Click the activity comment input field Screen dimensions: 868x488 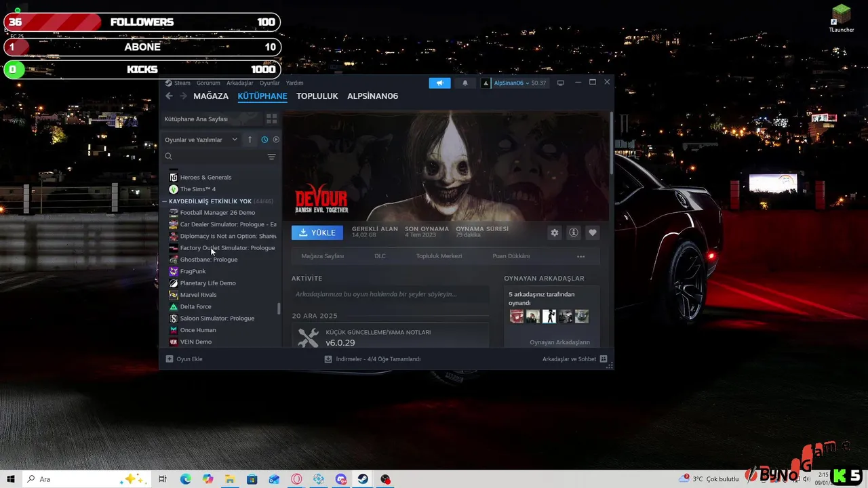pyautogui.click(x=390, y=294)
